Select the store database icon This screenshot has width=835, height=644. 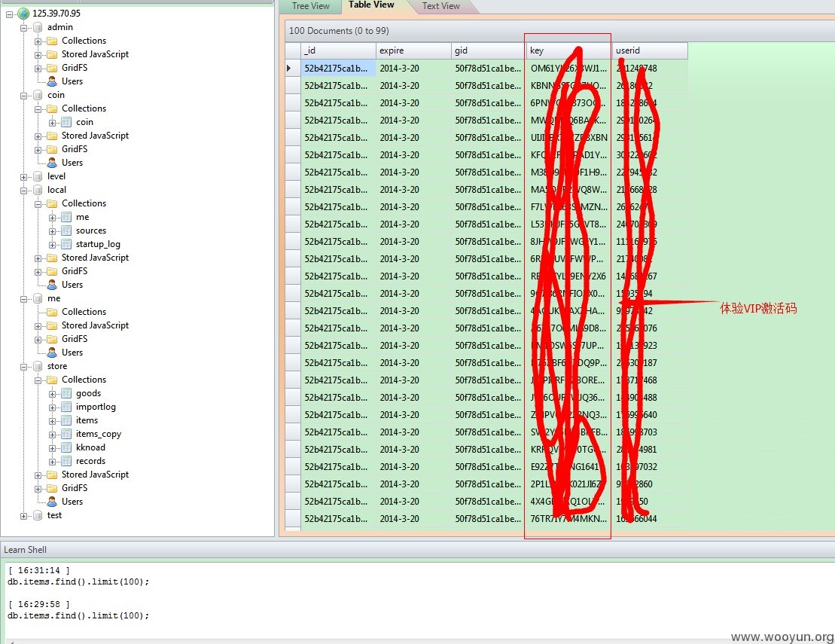38,366
